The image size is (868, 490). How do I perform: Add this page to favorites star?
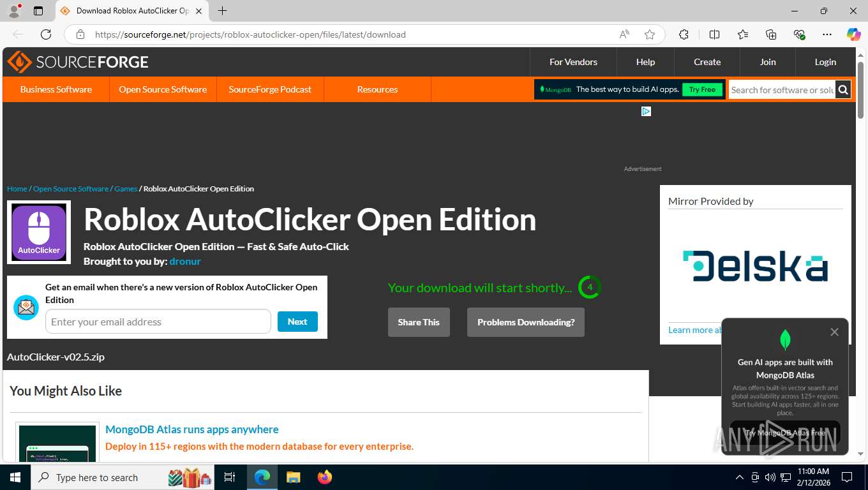click(x=650, y=34)
